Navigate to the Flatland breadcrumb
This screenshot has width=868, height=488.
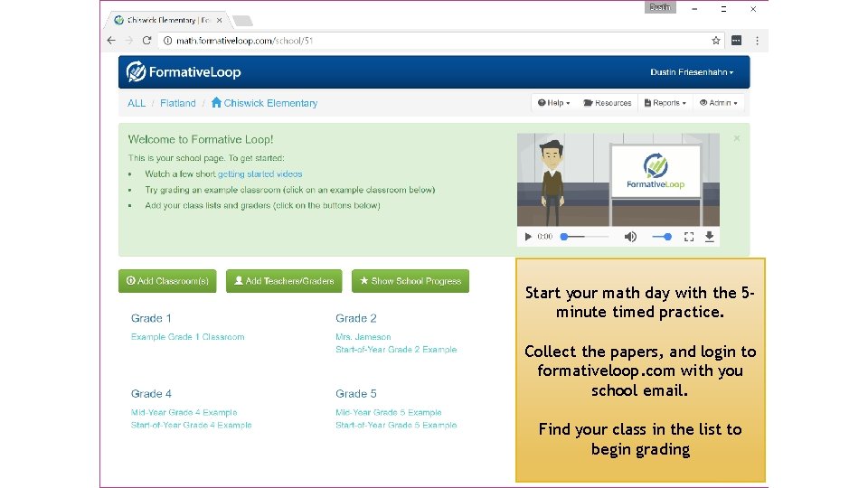178,103
